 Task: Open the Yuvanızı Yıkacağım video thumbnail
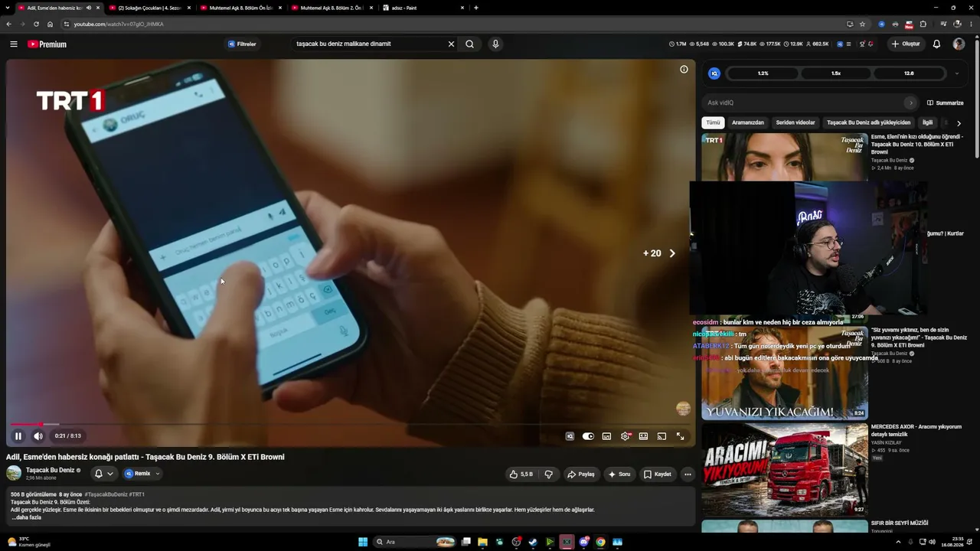785,374
